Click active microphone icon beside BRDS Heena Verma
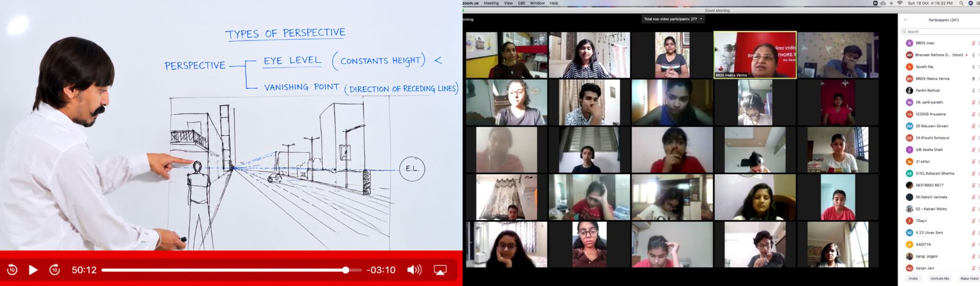 [x=973, y=79]
